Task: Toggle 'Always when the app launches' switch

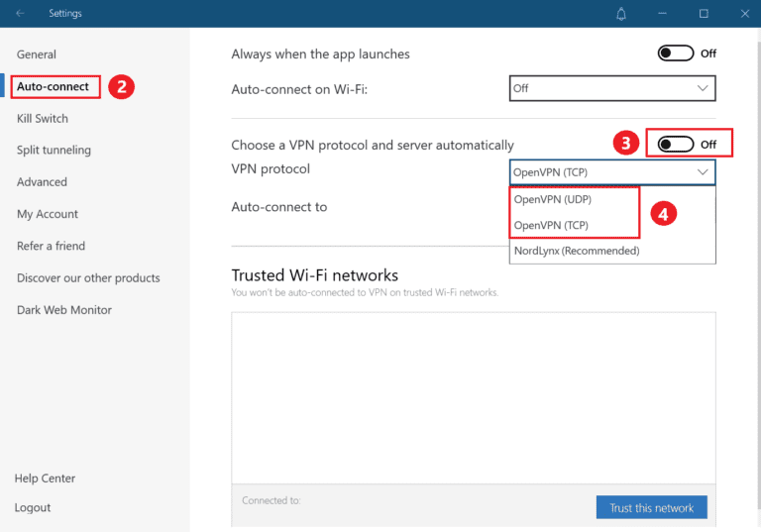Action: tap(676, 53)
